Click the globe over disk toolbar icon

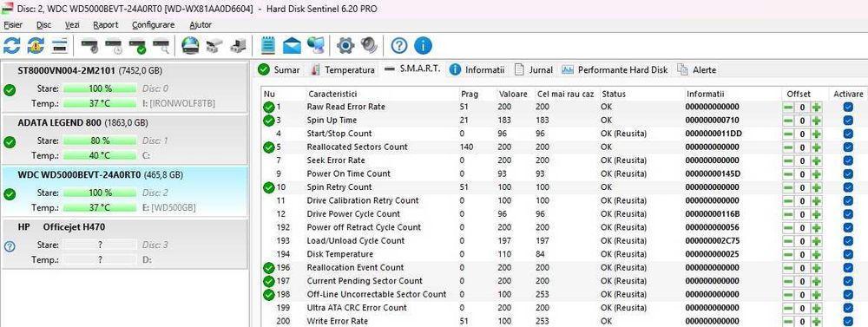(190, 45)
